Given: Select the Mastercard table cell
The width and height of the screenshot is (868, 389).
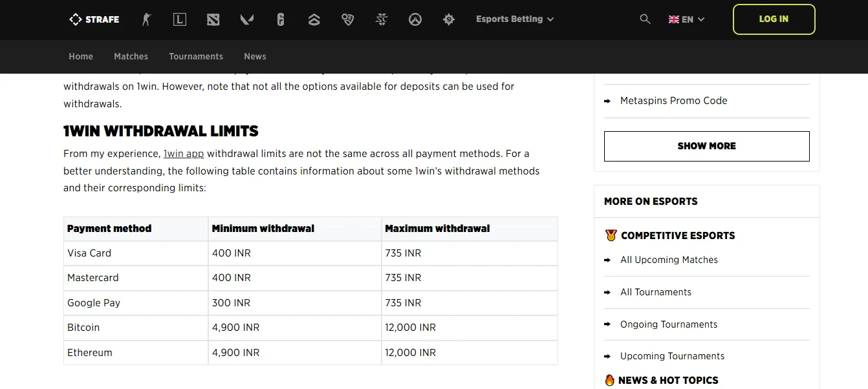Looking at the screenshot, I should (x=136, y=278).
